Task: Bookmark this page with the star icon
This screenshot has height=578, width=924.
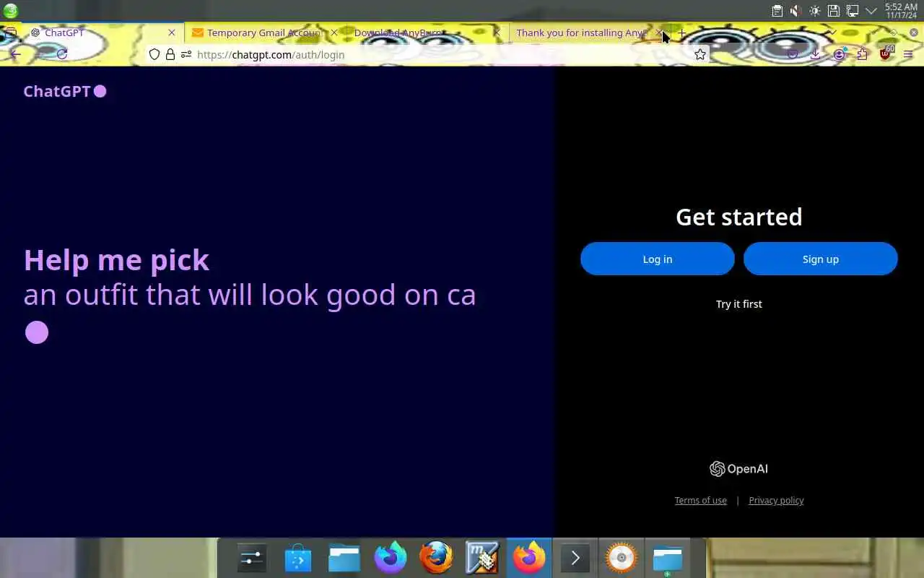Action: pos(700,54)
